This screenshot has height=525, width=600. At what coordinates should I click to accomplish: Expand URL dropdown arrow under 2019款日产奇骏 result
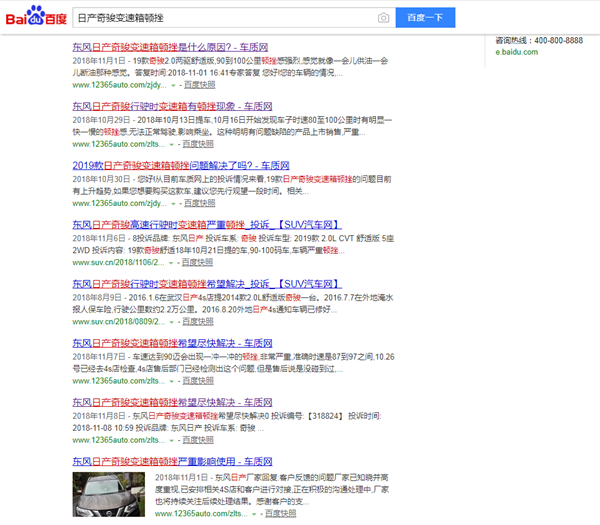(173, 204)
